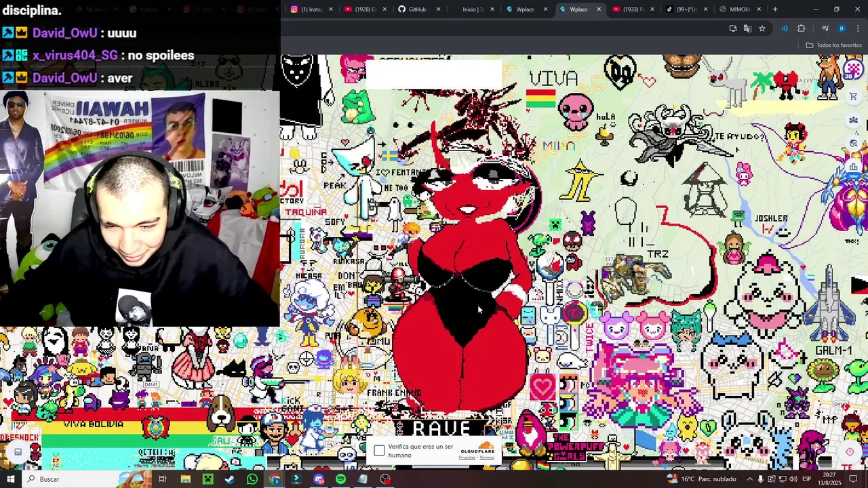Open the clock showing 20:27

point(830,479)
